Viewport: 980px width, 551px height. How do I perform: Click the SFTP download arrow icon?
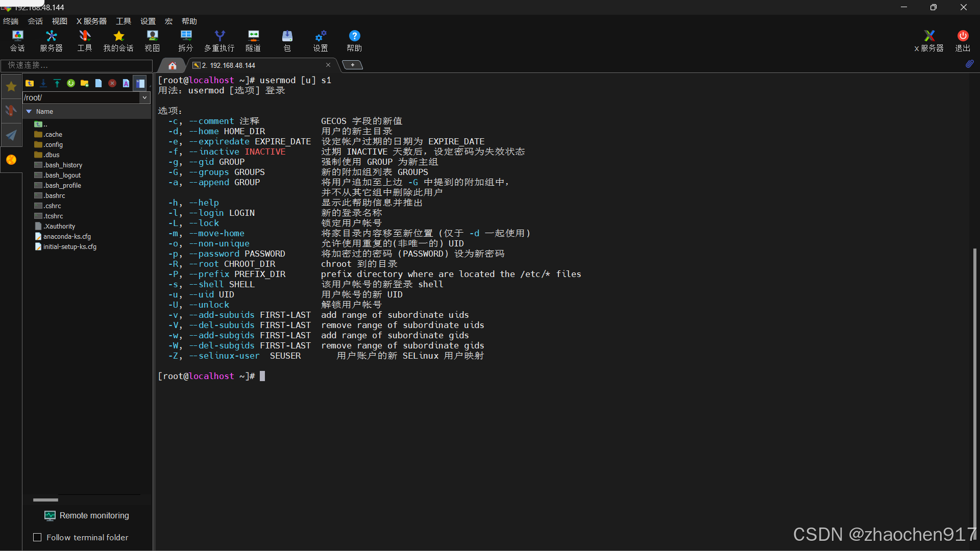click(43, 83)
